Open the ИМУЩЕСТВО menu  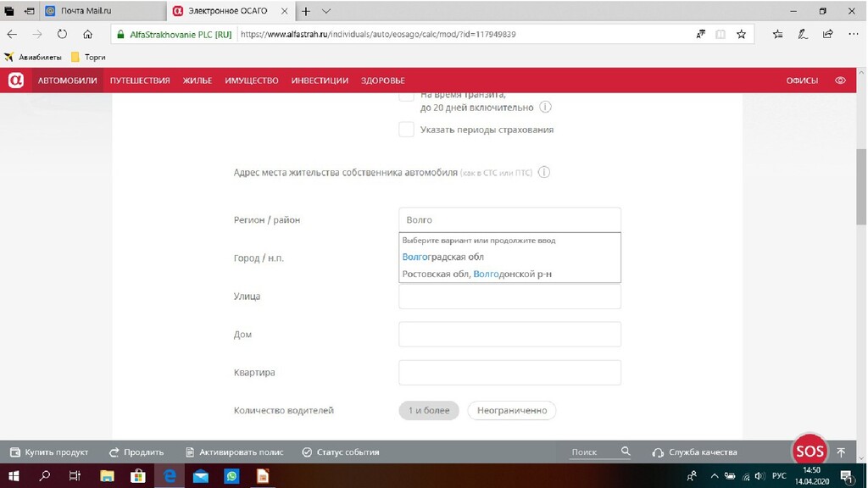pos(251,80)
